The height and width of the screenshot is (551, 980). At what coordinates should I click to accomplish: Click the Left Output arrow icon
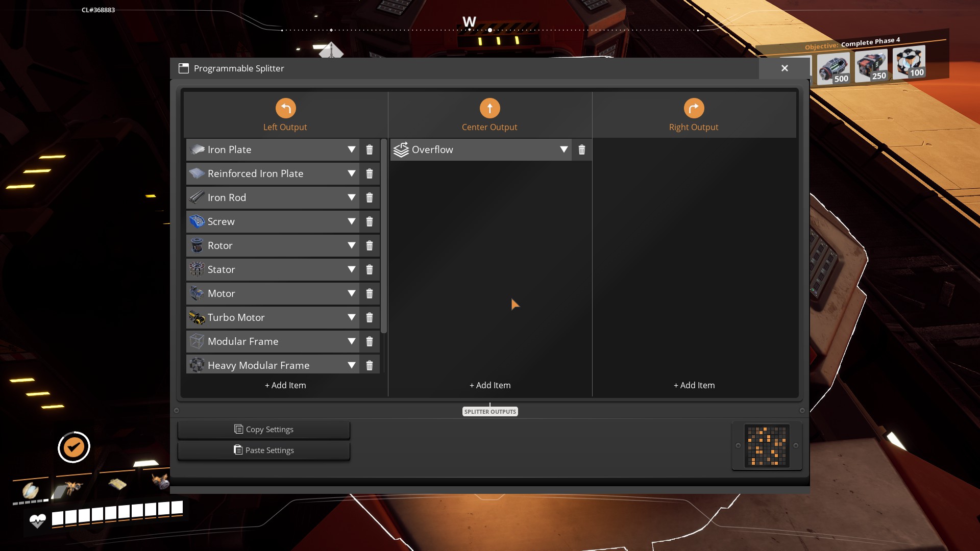coord(285,108)
